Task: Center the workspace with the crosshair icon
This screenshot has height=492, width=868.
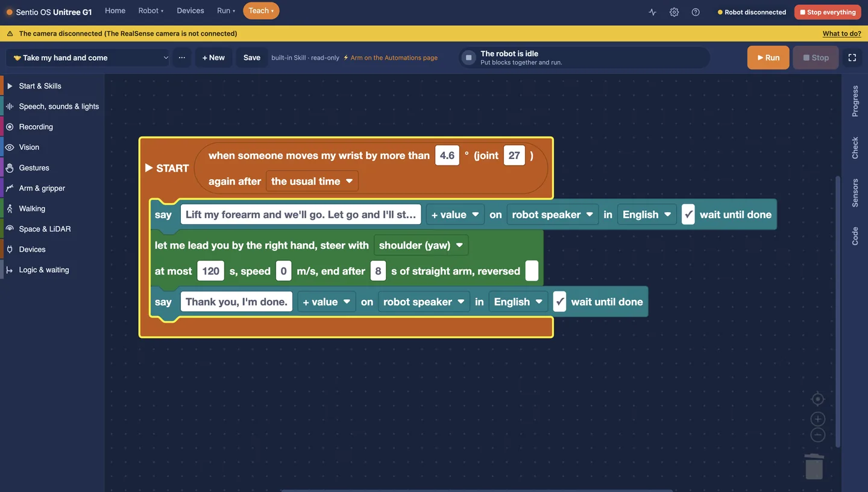Action: click(818, 399)
